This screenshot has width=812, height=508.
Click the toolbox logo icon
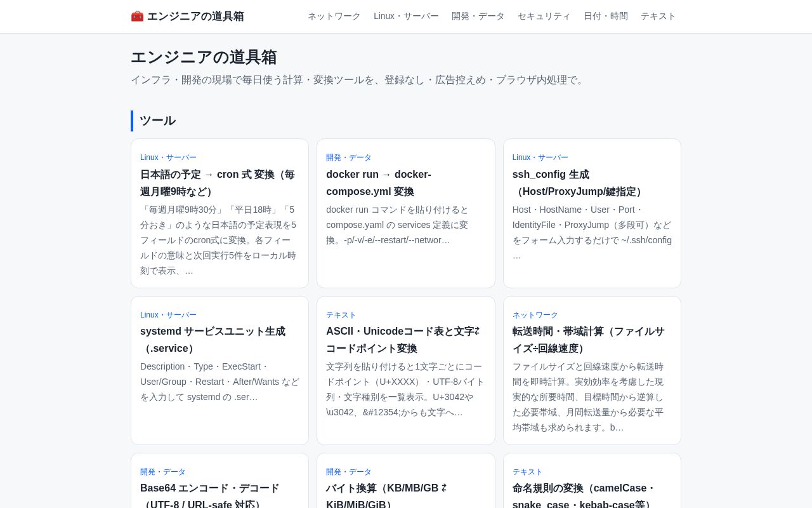click(137, 17)
